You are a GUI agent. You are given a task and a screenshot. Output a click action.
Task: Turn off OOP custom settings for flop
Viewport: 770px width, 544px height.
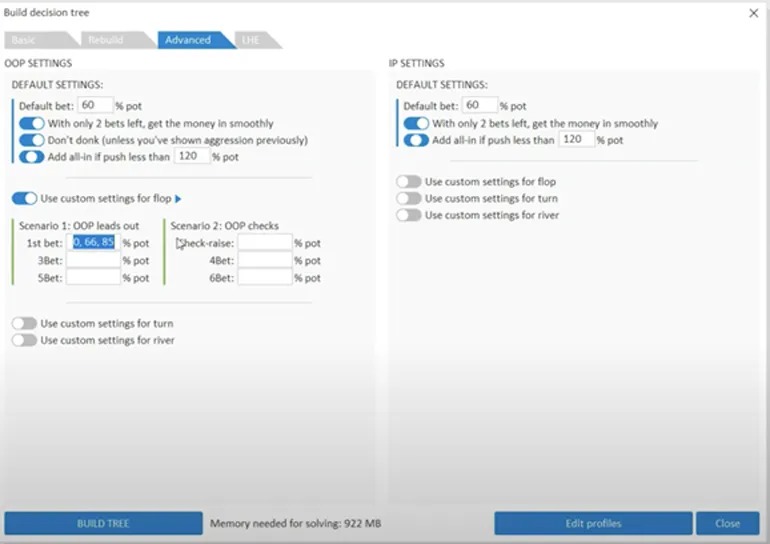24,198
